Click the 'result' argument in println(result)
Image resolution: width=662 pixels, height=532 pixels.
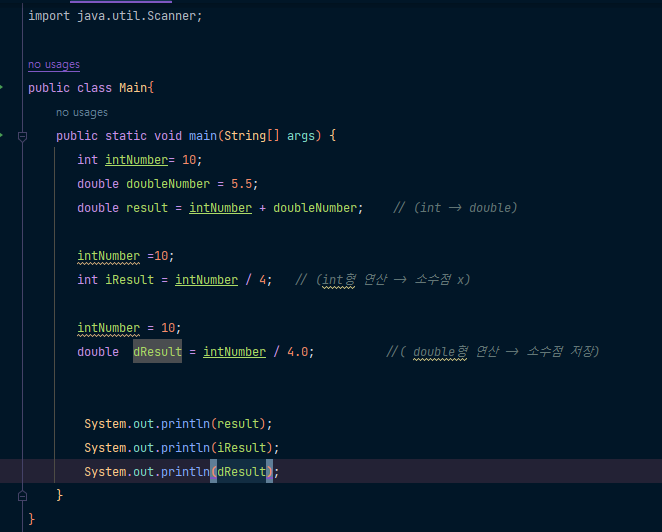(238, 424)
